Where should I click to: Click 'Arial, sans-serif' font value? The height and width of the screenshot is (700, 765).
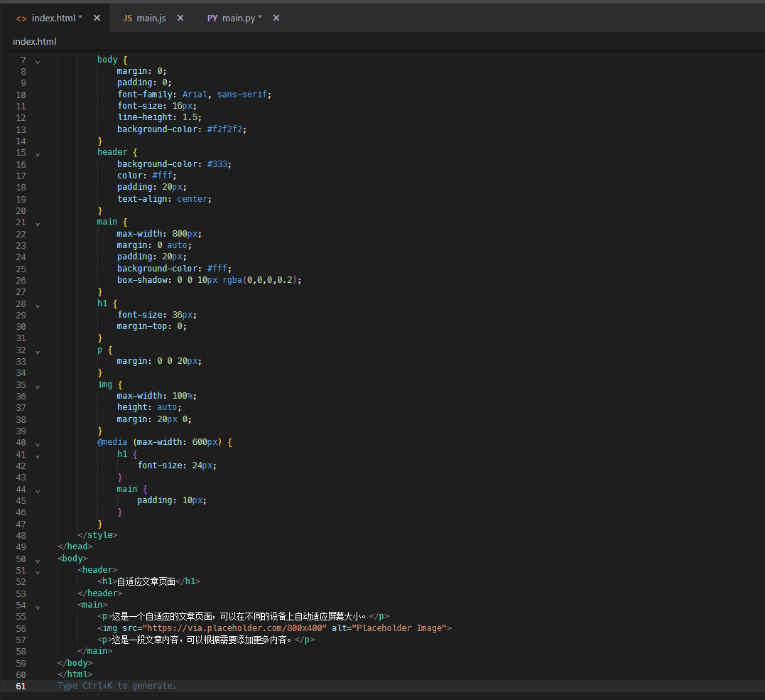227,95
